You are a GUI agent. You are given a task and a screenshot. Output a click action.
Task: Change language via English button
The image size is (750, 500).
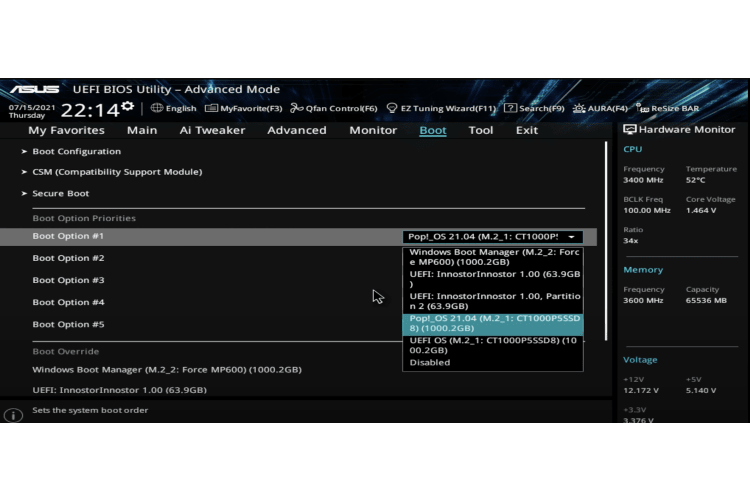(x=181, y=108)
